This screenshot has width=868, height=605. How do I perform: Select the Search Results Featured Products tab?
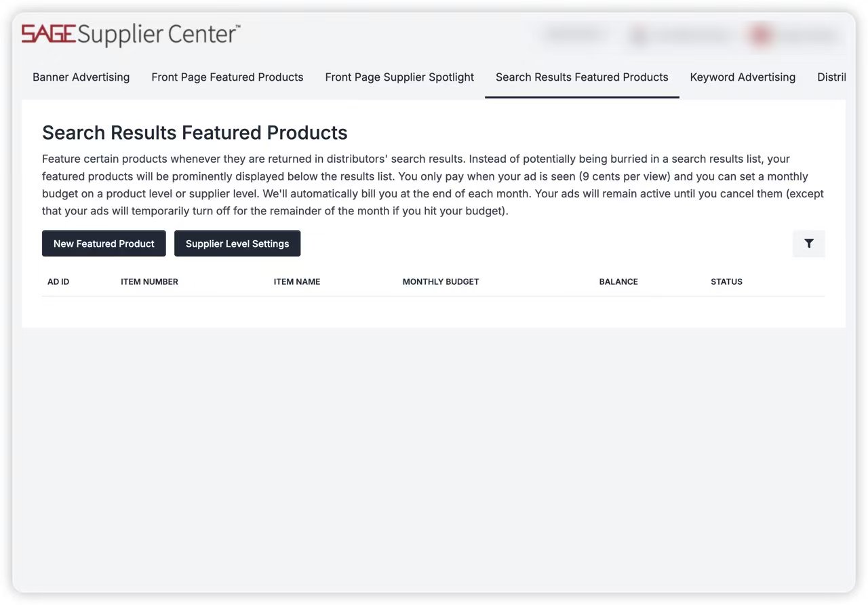click(x=582, y=77)
